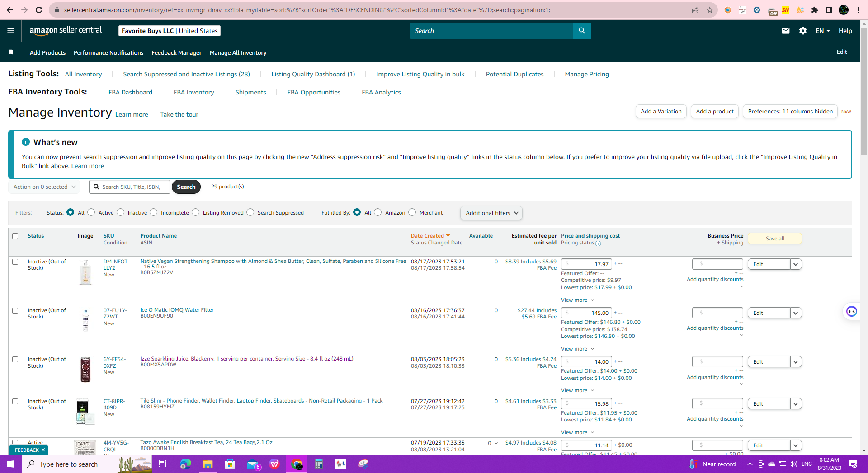Bookmark this page with the star icon
Image resolution: width=868 pixels, height=473 pixels.
tap(710, 10)
